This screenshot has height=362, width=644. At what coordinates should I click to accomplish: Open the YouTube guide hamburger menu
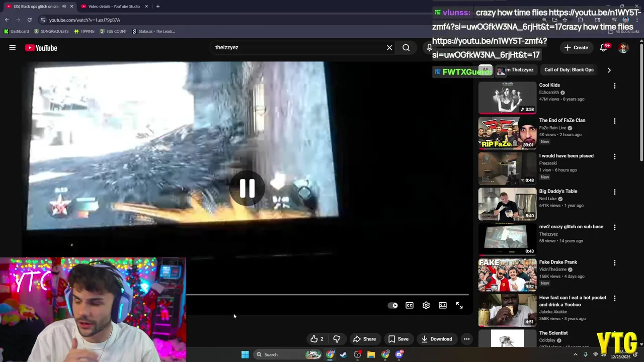tap(13, 48)
